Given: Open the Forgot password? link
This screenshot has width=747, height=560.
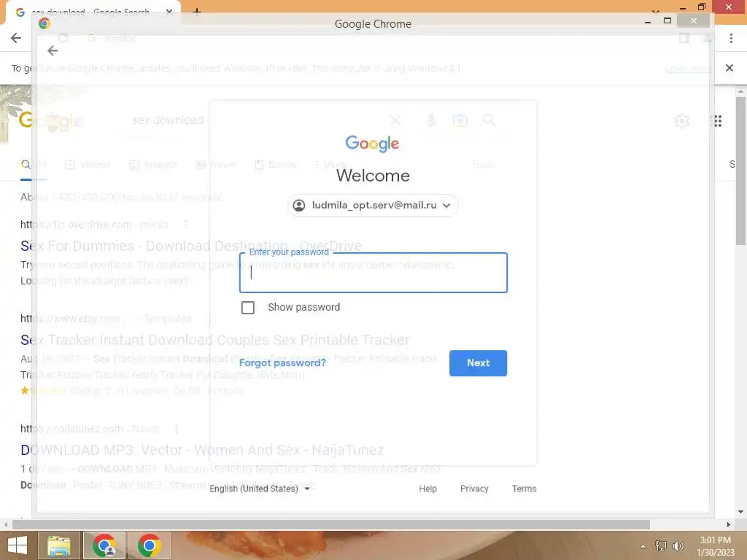Looking at the screenshot, I should (x=282, y=363).
